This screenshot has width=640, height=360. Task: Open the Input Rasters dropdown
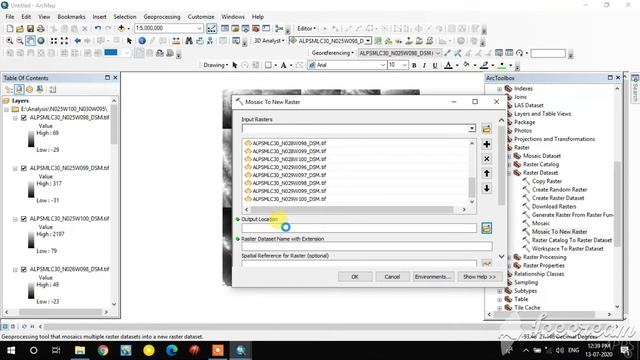[472, 129]
